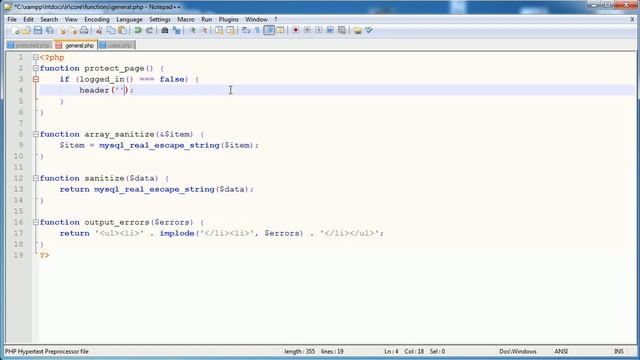This screenshot has width=640, height=360.
Task: Click the toolbar icon right of the indent guide button
Action: click(281, 31)
